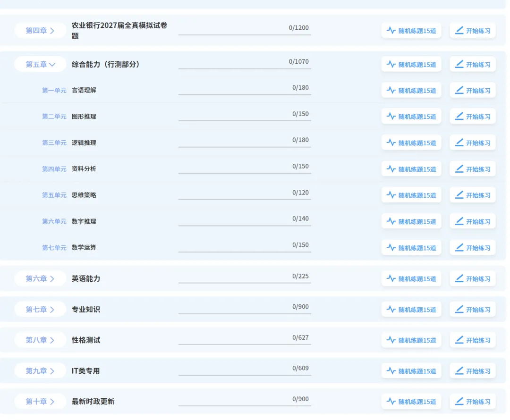Click 开始练习 pencil icon for 数学运算
Screen dimensions: 510x420
459,248
